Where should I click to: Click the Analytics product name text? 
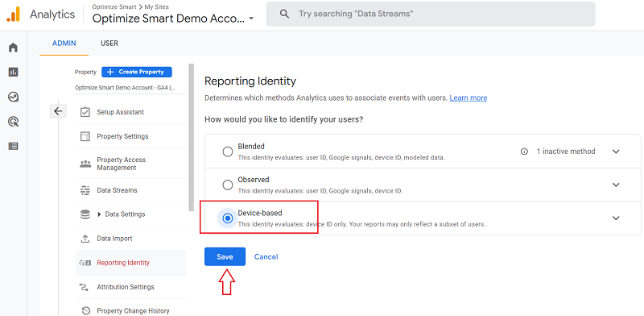point(52,15)
